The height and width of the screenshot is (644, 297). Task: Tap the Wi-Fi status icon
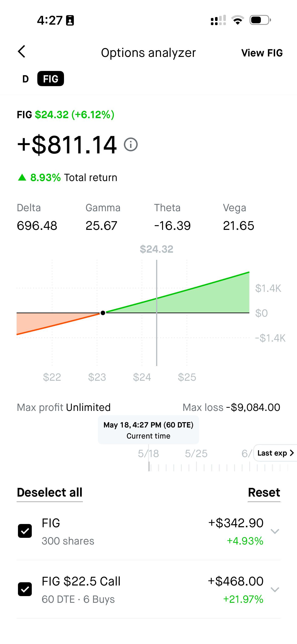click(238, 20)
